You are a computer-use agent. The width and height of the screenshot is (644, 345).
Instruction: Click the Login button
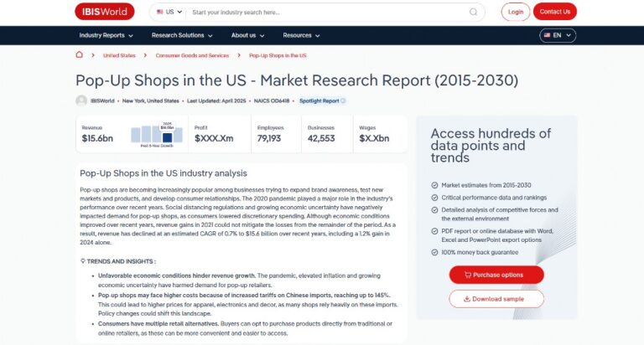(x=516, y=12)
